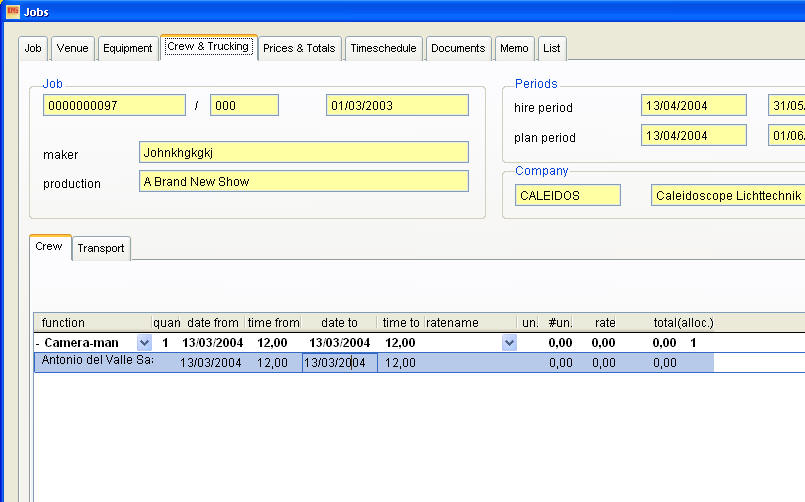
Task: Click the plan period start date 13/04/2004
Action: tap(694, 135)
